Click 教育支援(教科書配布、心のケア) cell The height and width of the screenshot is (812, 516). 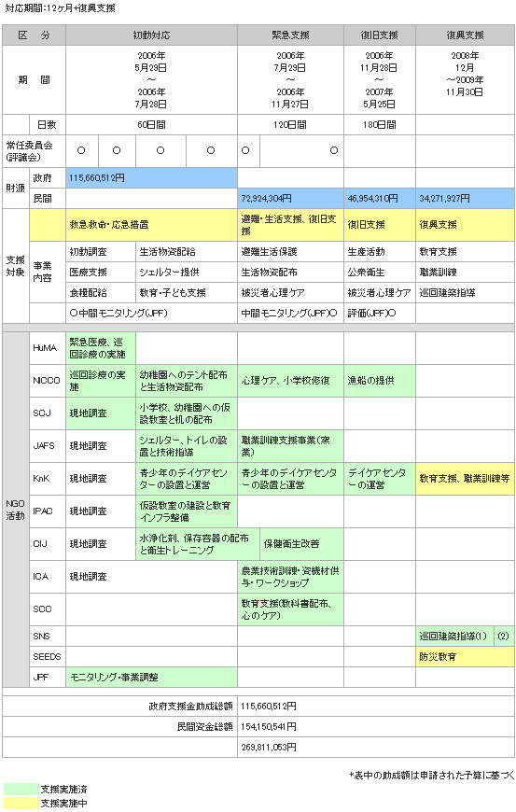tap(290, 609)
